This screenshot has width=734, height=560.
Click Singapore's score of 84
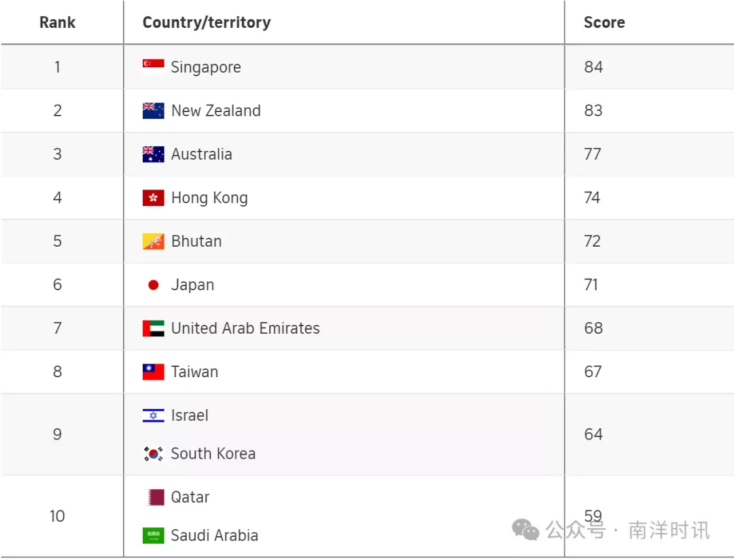pos(593,67)
